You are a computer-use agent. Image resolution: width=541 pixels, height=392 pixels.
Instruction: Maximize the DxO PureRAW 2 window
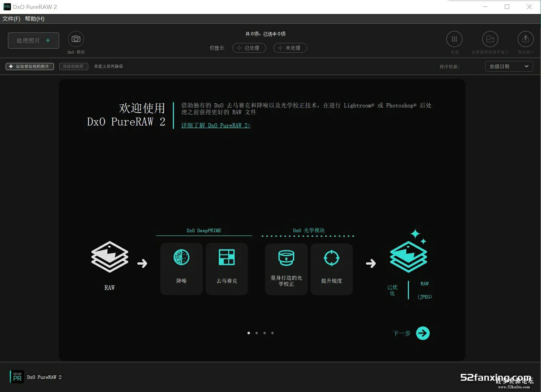point(507,7)
